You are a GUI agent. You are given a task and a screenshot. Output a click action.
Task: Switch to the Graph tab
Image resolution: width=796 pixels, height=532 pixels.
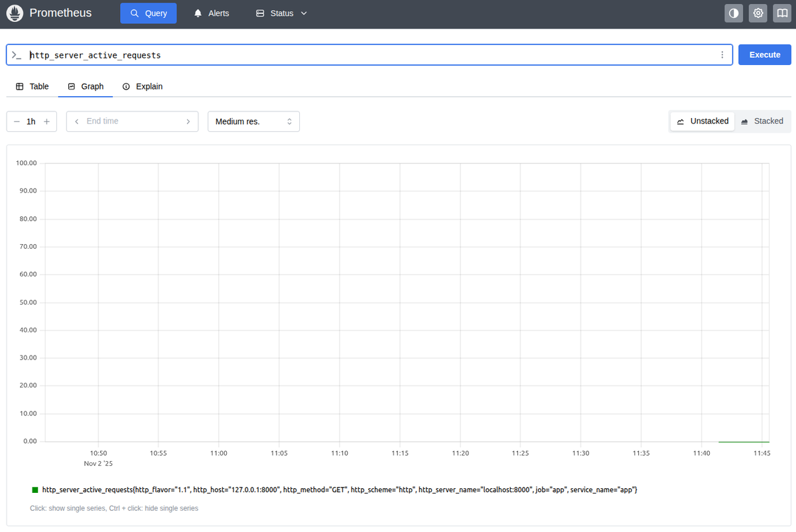click(86, 86)
